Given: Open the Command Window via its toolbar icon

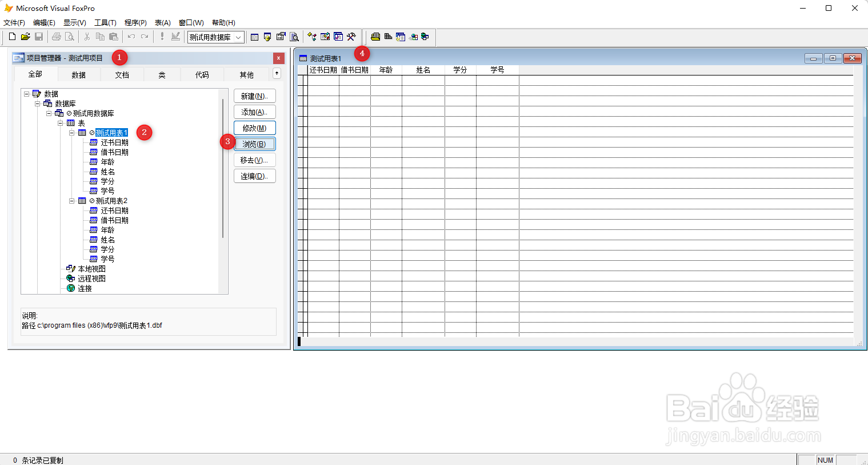Looking at the screenshot, I should [254, 37].
